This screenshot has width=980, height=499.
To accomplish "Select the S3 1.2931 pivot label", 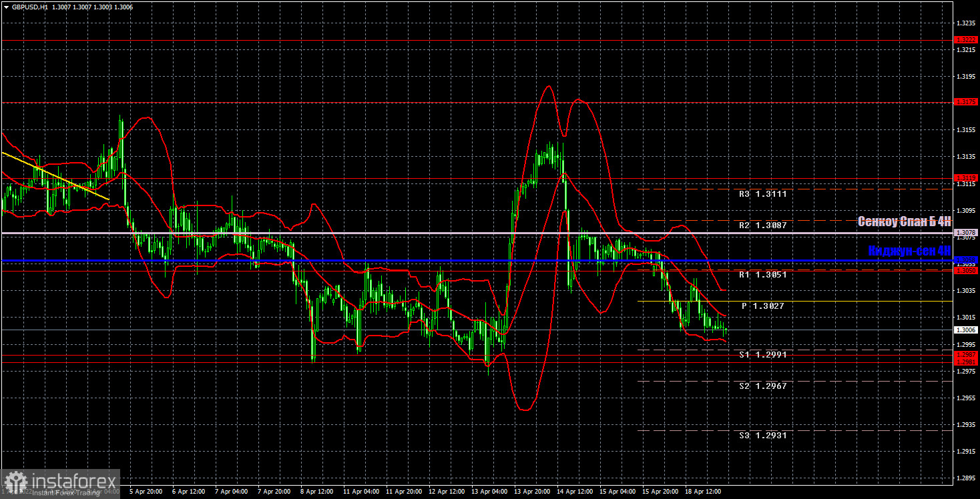I will click(x=762, y=435).
